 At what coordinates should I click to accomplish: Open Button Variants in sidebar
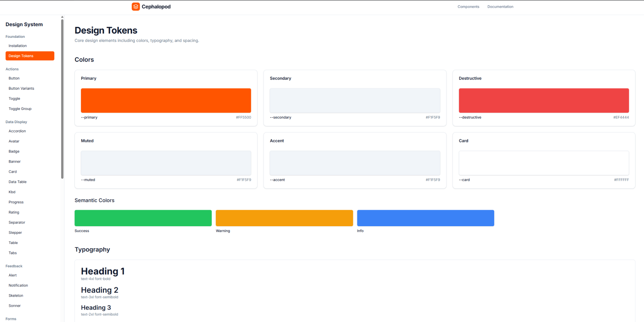[30, 89]
